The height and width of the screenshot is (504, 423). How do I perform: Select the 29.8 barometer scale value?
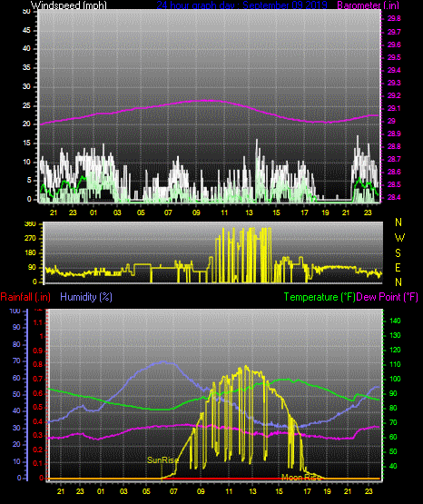394,19
